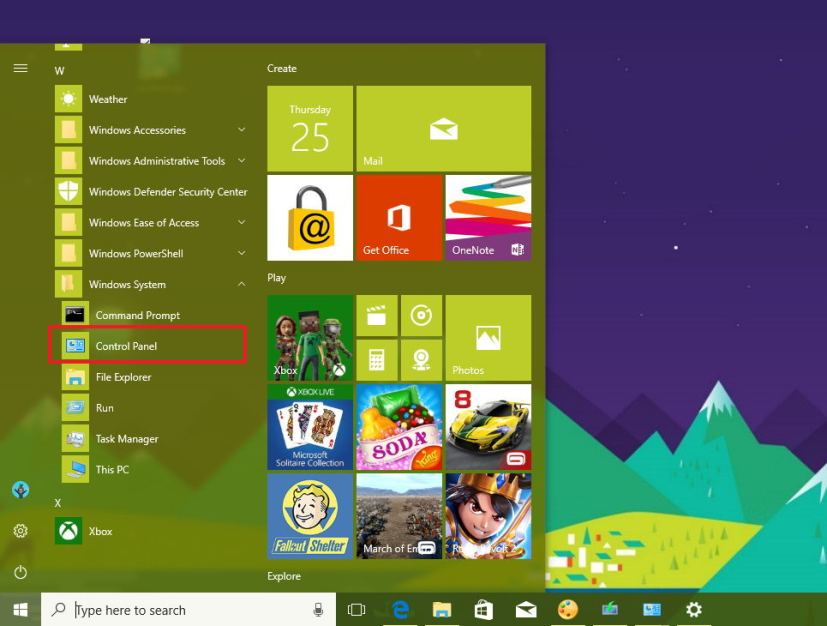Open the user account avatar
827x626 pixels.
(x=20, y=490)
